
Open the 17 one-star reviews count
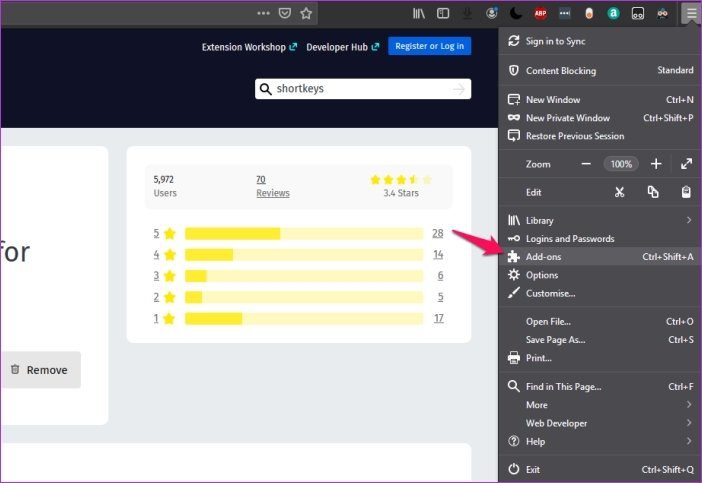pos(439,318)
